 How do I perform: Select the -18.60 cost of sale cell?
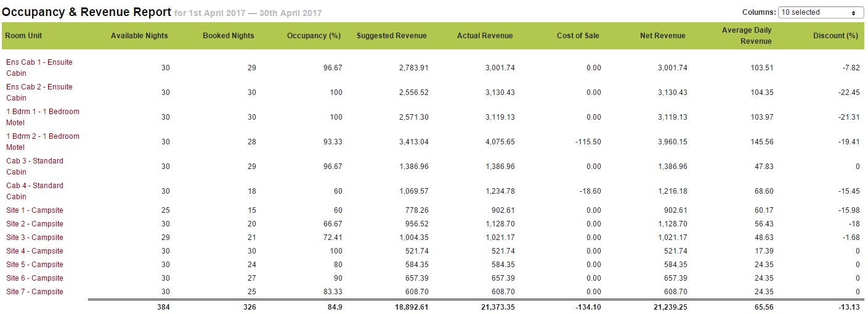coord(589,191)
